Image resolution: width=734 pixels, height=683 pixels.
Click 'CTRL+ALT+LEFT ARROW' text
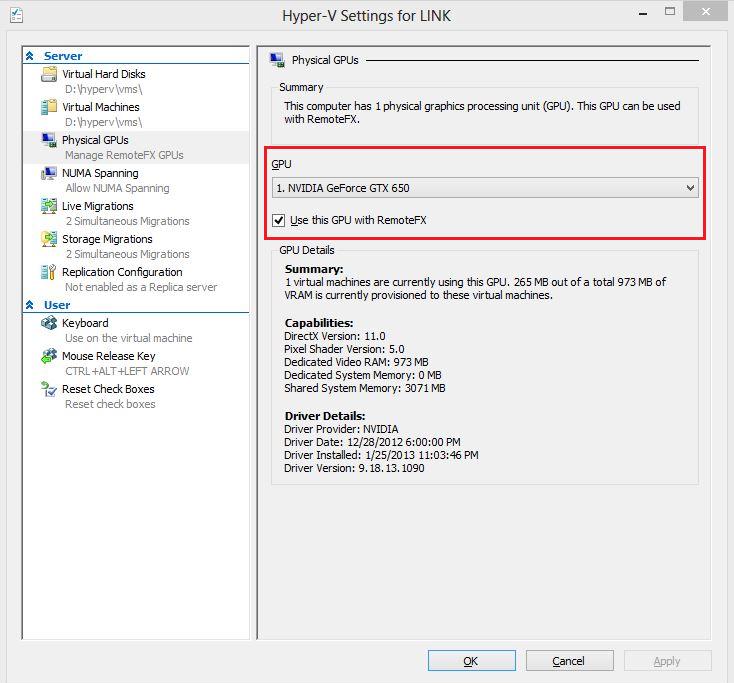[x=127, y=371]
